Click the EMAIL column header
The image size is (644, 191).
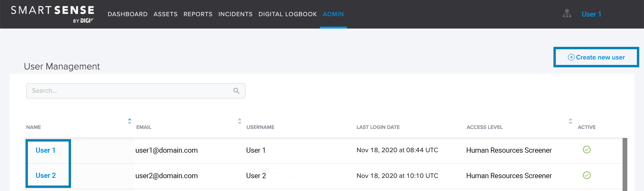coord(143,127)
